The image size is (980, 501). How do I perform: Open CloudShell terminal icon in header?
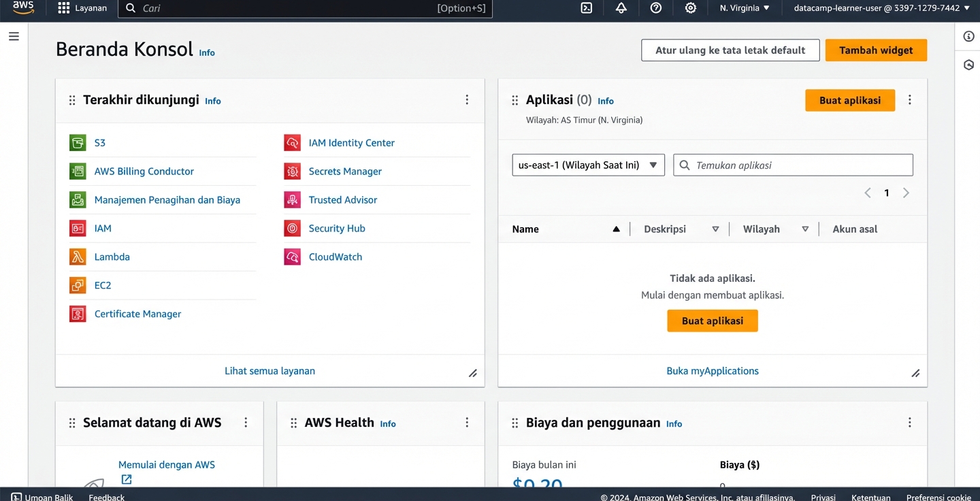click(586, 8)
